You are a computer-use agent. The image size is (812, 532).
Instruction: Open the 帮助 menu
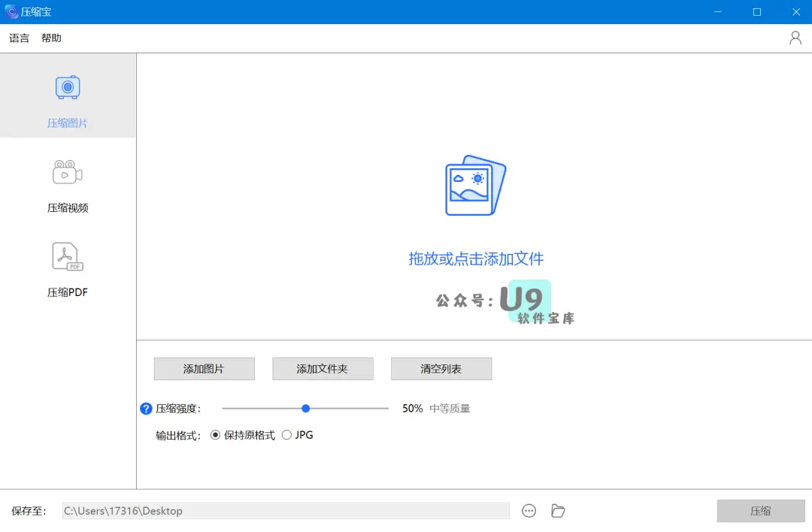click(51, 38)
